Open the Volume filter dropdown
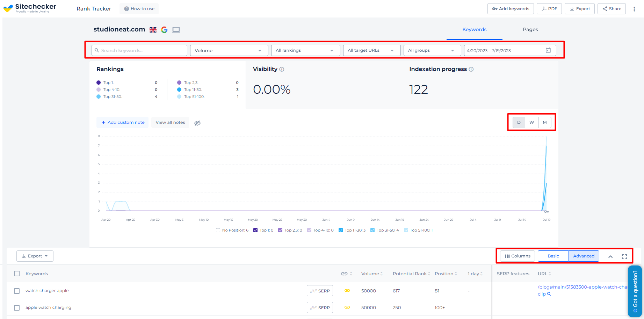644x319 pixels. [x=229, y=50]
